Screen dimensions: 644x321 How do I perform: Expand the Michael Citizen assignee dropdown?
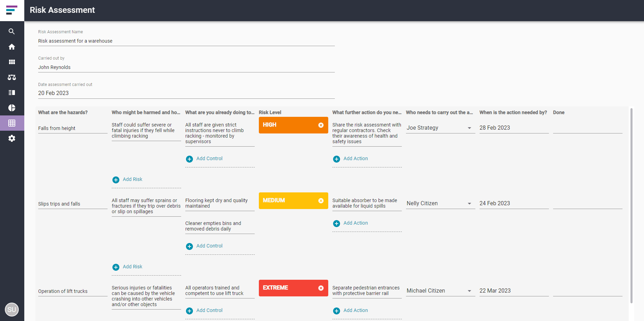click(x=469, y=291)
